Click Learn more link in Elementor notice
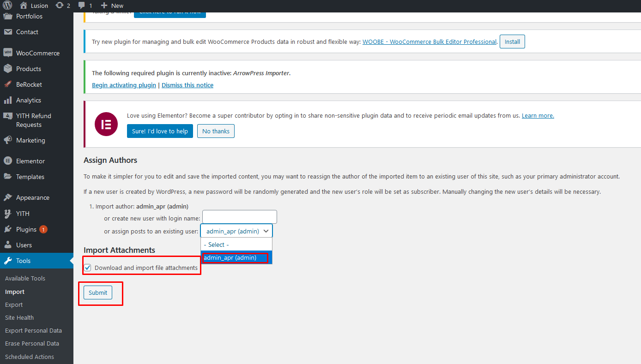The height and width of the screenshot is (364, 641). coord(538,115)
